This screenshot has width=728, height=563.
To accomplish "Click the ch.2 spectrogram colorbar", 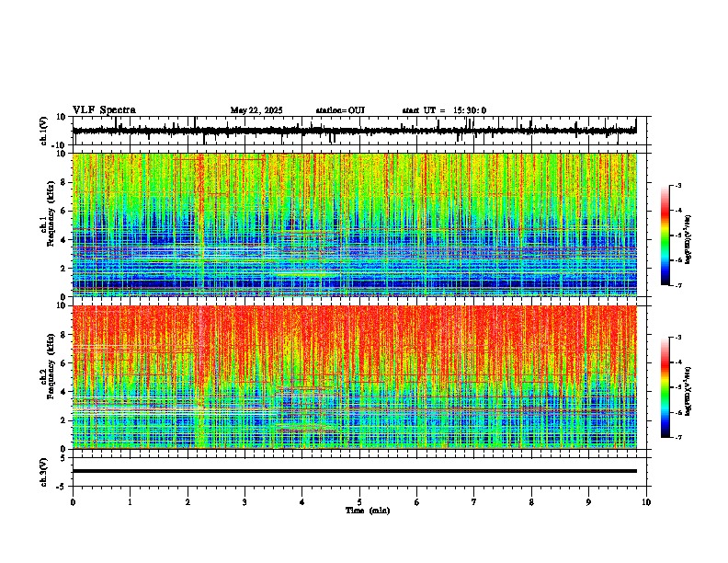I will pyautogui.click(x=665, y=387).
